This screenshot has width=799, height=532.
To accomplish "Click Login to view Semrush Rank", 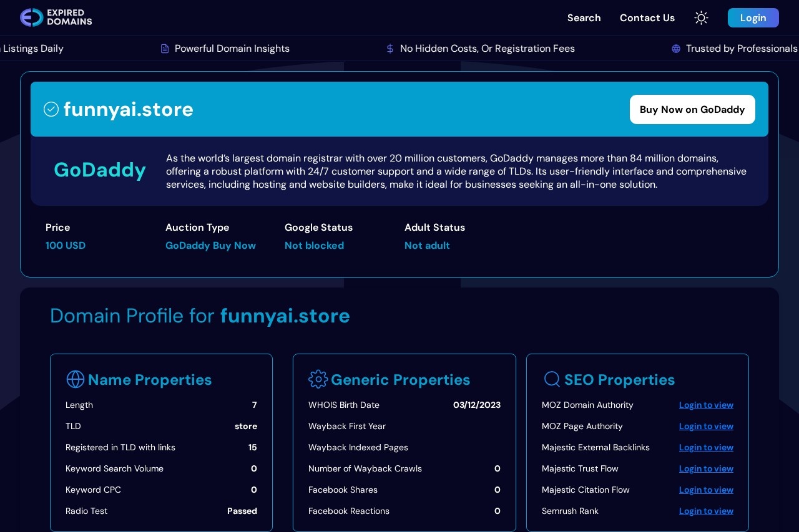I will click(x=706, y=511).
